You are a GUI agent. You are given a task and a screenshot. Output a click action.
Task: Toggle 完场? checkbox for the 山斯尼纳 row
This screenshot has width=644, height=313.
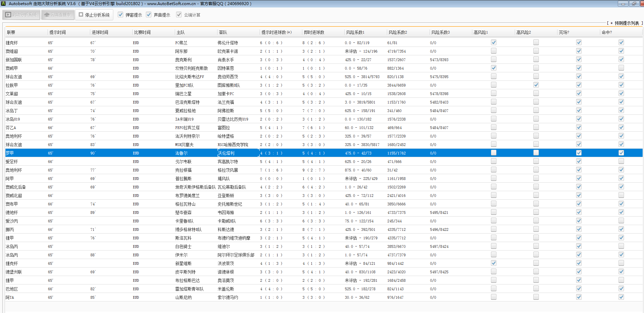click(579, 297)
